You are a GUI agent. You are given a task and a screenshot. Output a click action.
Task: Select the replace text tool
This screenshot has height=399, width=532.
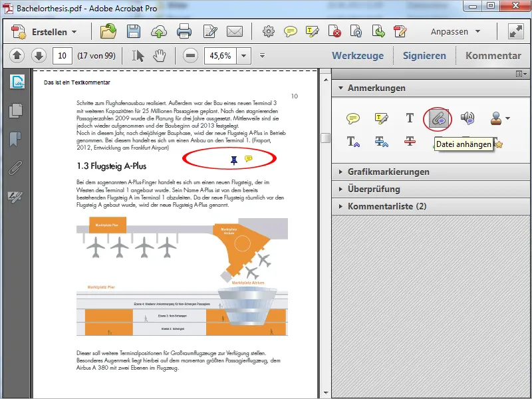381,142
